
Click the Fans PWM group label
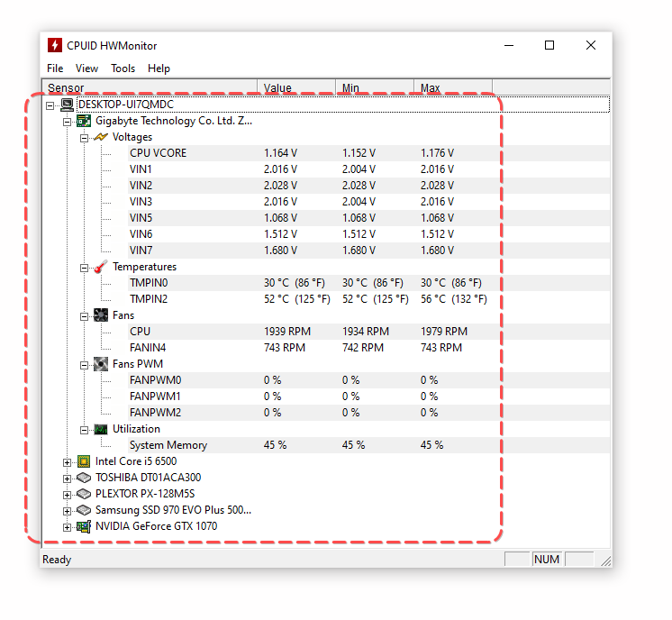138,364
